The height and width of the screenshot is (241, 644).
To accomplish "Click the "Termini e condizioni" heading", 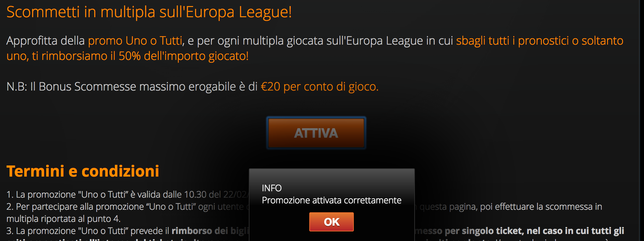I will point(83,171).
